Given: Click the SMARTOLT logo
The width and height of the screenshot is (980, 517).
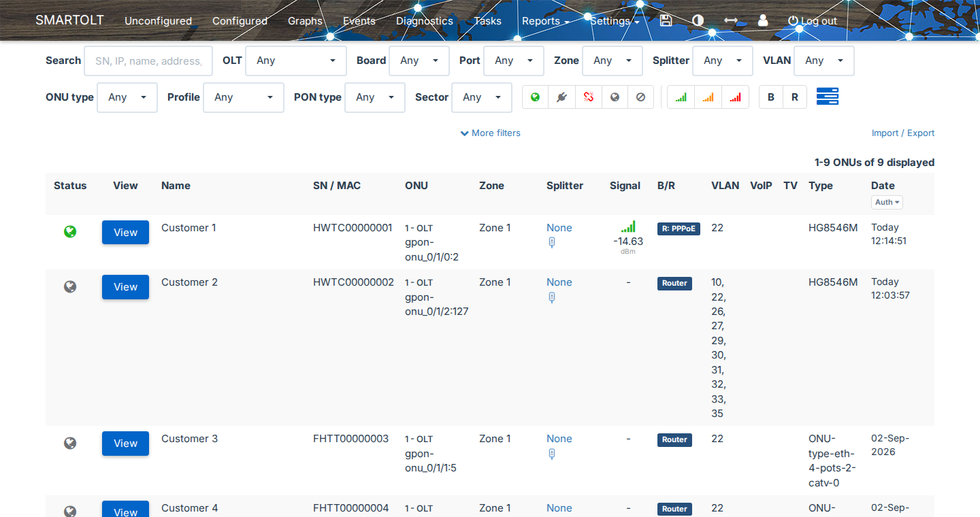Looking at the screenshot, I should click(x=69, y=20).
